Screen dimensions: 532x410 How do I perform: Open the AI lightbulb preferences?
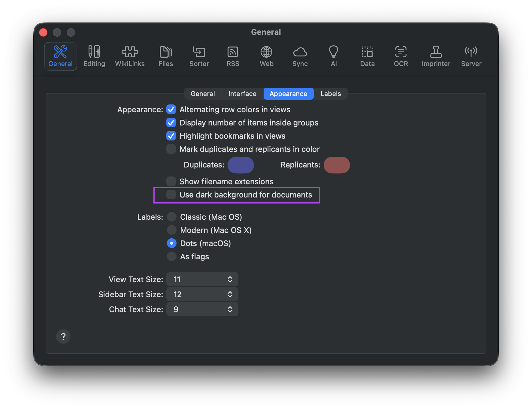[x=334, y=56]
